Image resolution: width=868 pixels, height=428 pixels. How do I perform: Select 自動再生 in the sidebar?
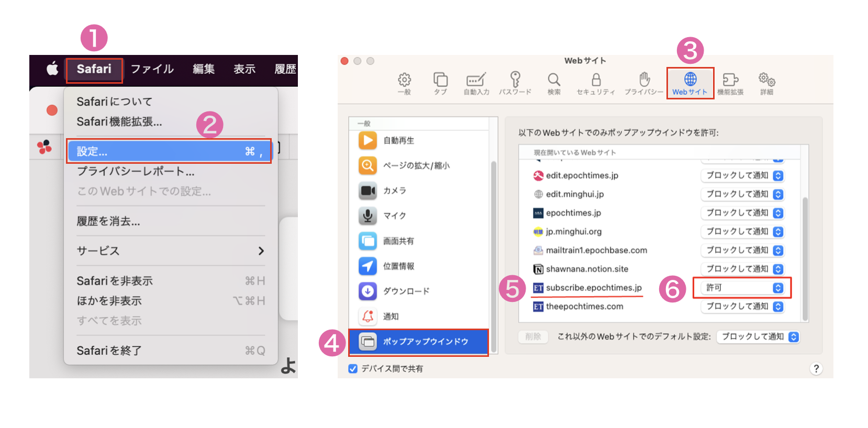point(419,140)
